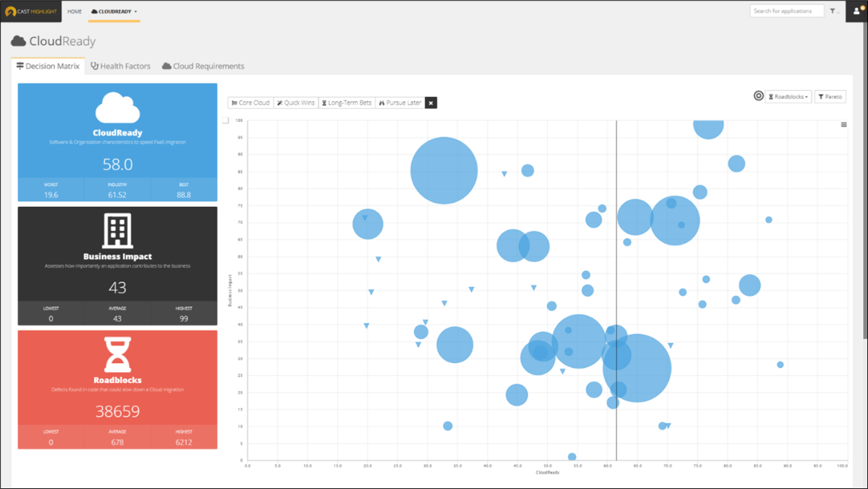Click the large CloudReady cloud icon
Image resolution: width=868 pixels, height=489 pixels.
coord(117,107)
